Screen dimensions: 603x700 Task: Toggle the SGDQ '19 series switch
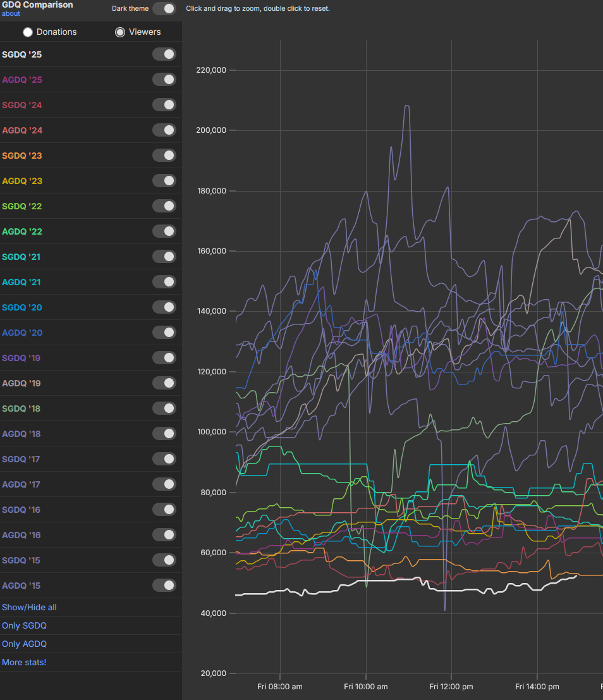click(164, 358)
